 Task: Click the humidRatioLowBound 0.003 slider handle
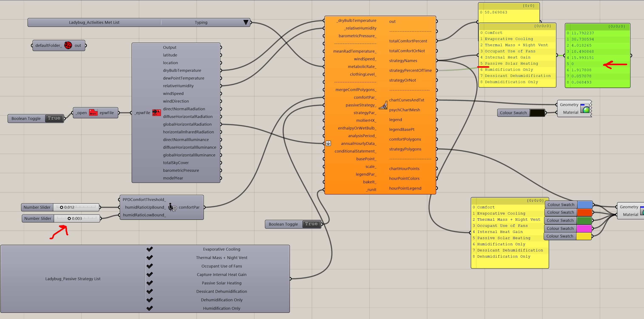coord(69,218)
